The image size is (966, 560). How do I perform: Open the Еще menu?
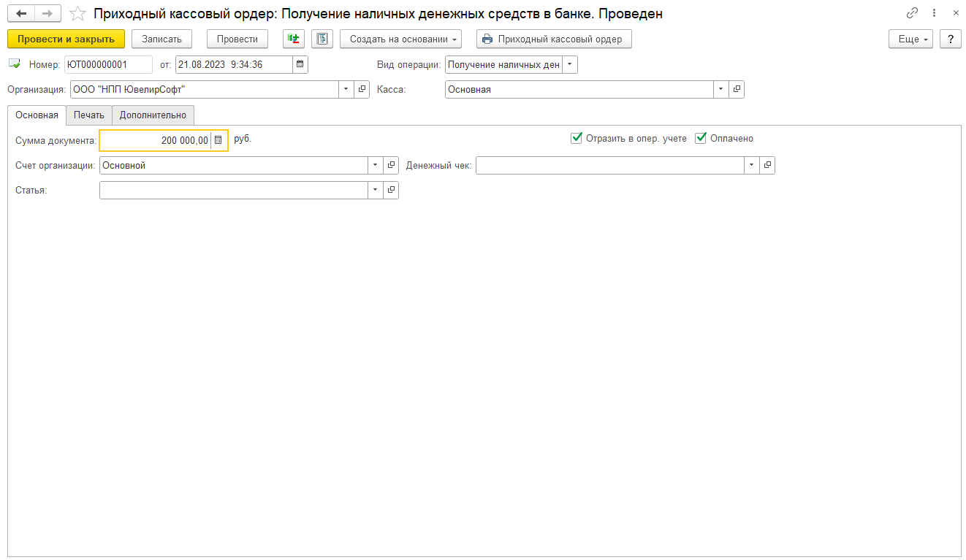(911, 39)
